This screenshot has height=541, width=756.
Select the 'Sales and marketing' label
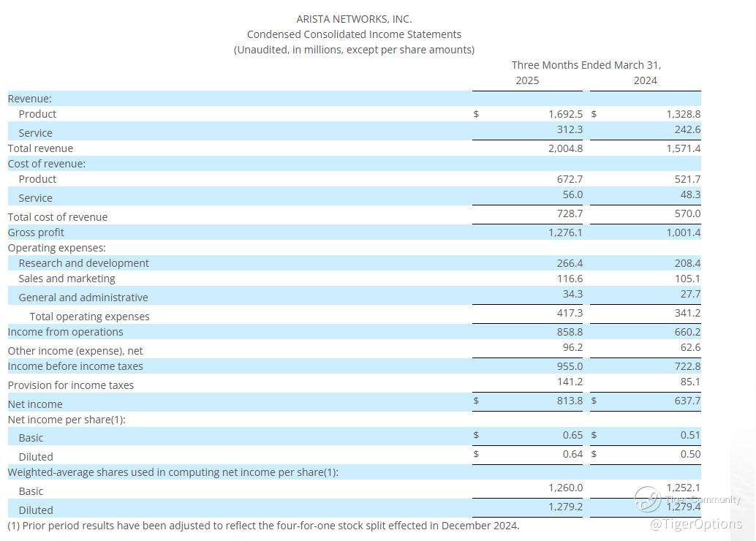click(67, 279)
